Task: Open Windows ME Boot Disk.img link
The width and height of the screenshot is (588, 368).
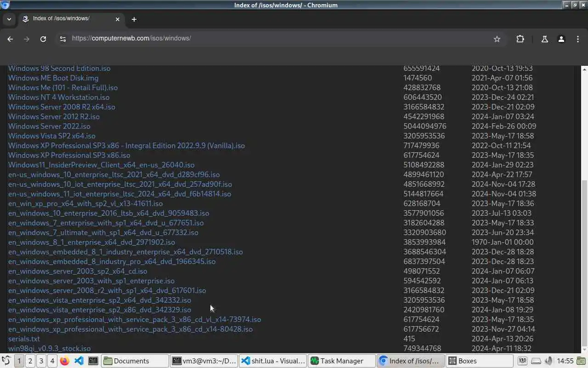Action: click(x=53, y=78)
